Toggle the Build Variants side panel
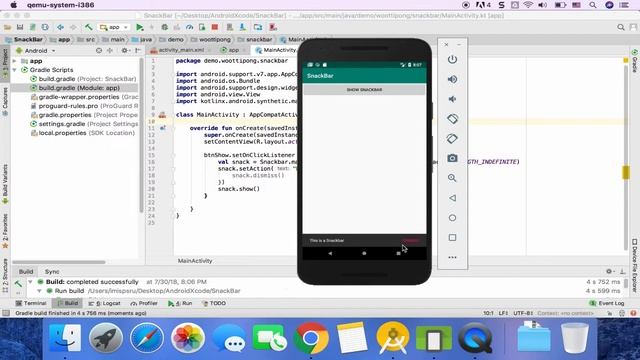Image resolution: width=640 pixels, height=360 pixels. pos(5,184)
